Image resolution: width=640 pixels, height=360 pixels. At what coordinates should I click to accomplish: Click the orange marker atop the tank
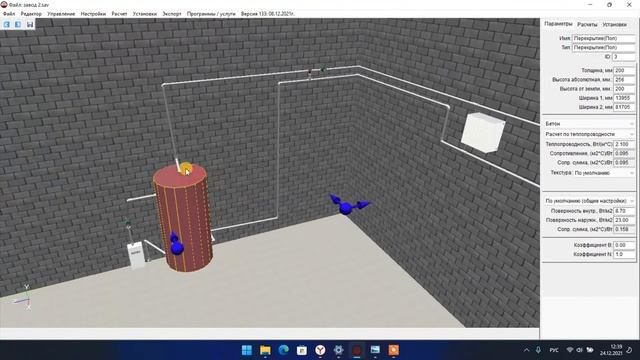pyautogui.click(x=186, y=168)
